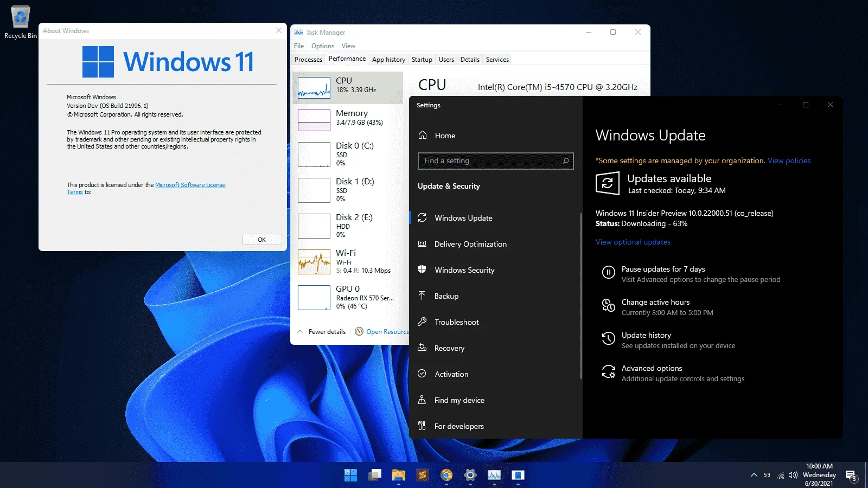Screen dimensions: 868x488
Task: Click the Open Resource Monitor link
Action: (382, 331)
